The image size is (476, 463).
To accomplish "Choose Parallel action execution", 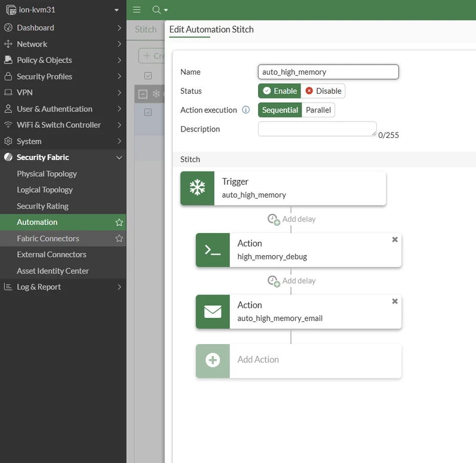I will click(318, 110).
